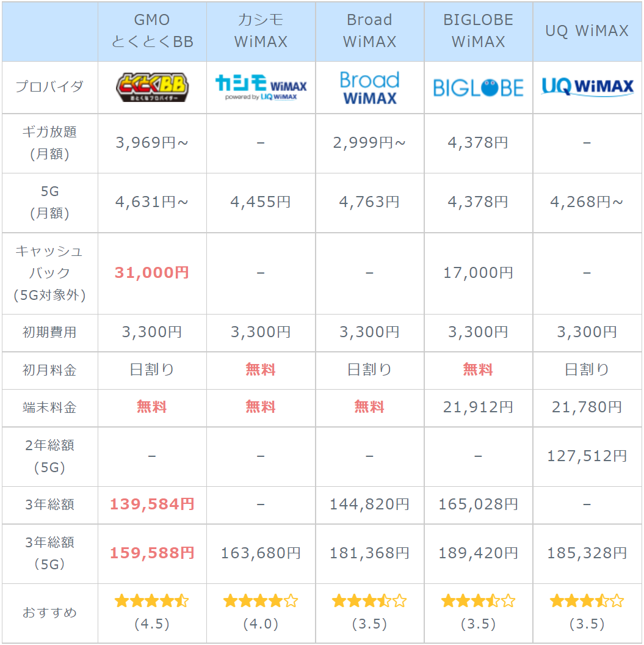Click the (4.0) rating score text
This screenshot has width=644, height=645.
pos(261,624)
